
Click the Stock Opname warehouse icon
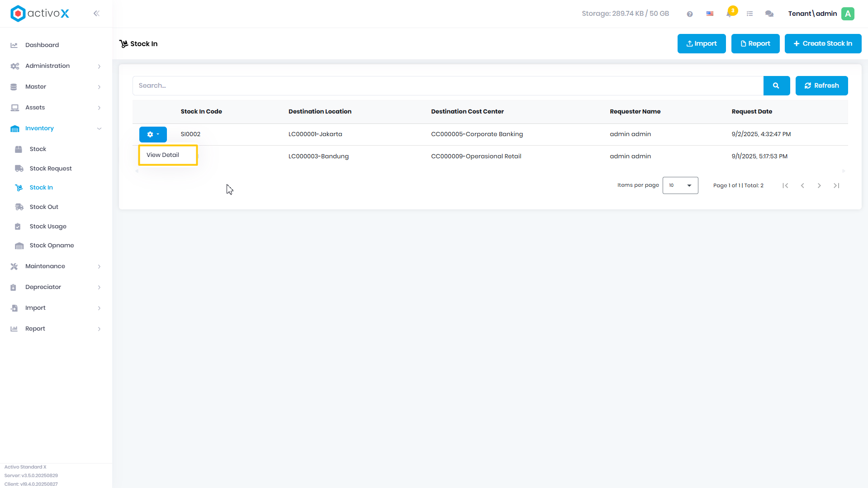[x=19, y=246]
